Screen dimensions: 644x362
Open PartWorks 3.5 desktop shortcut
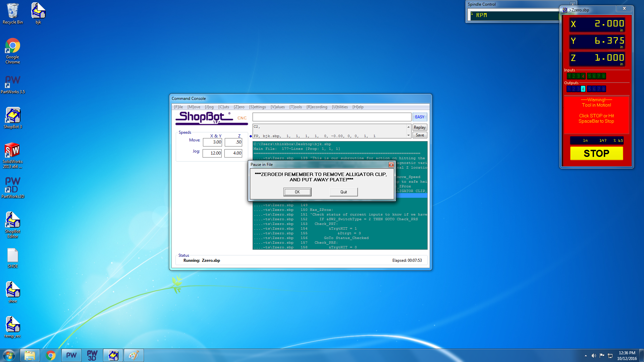click(x=13, y=84)
